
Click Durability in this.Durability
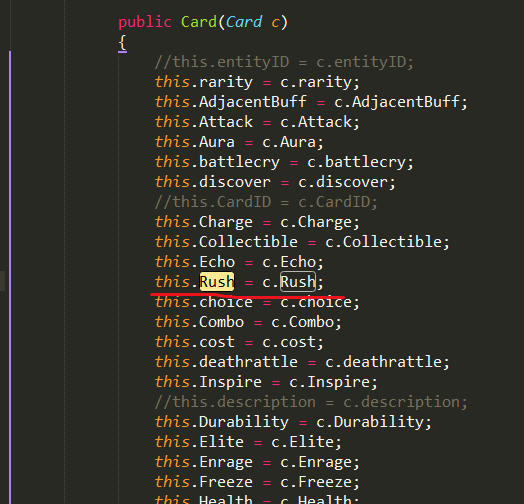tap(244, 422)
